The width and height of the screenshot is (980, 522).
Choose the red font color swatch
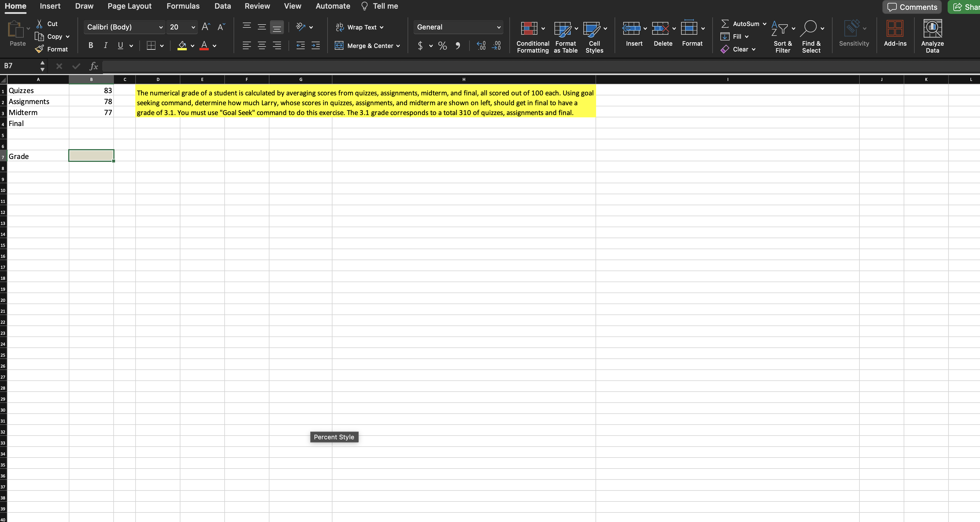tap(204, 46)
